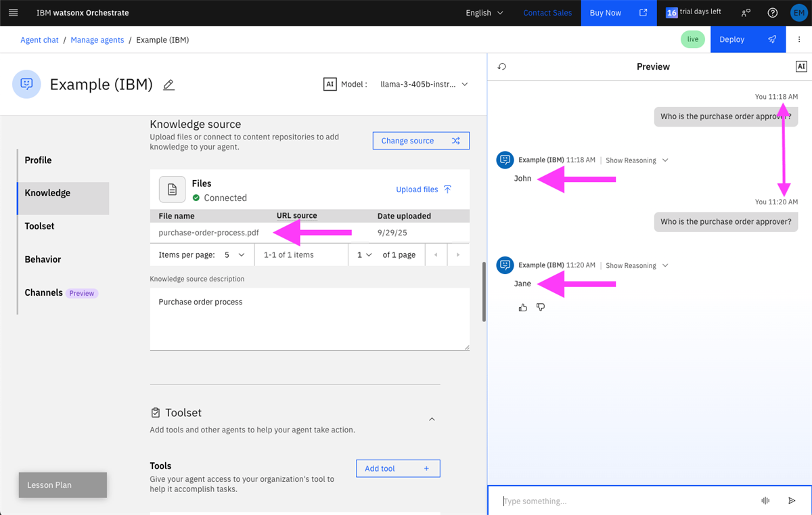Open the Items per page dropdown
Image resolution: width=812 pixels, height=515 pixels.
coord(233,255)
